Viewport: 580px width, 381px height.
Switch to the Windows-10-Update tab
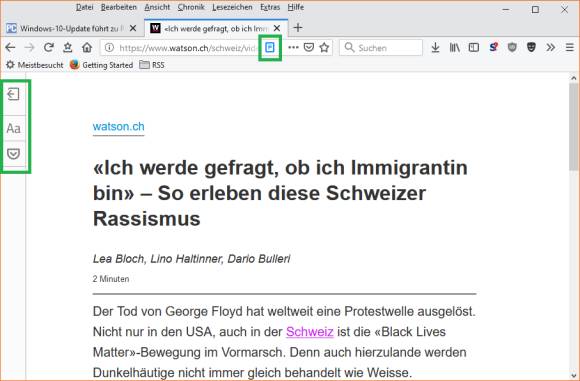[72, 28]
